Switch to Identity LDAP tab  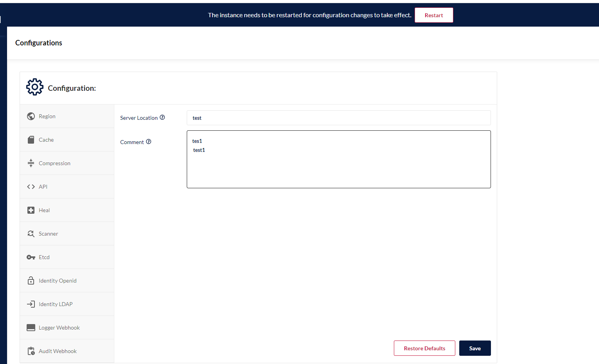point(67,304)
